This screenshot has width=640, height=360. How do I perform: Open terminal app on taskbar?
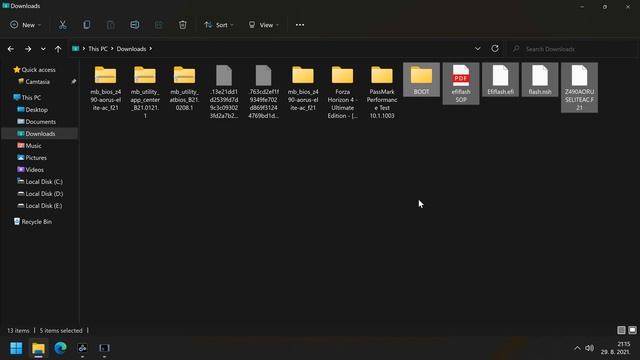click(104, 348)
